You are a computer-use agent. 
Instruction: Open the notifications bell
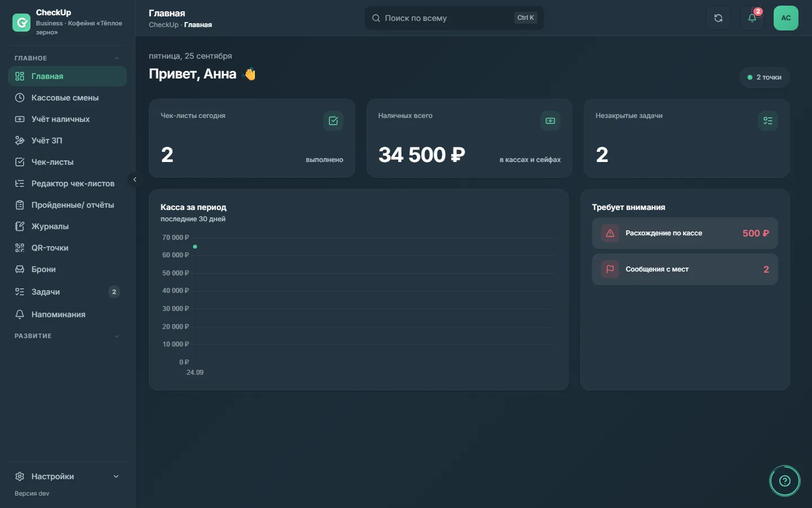(752, 18)
